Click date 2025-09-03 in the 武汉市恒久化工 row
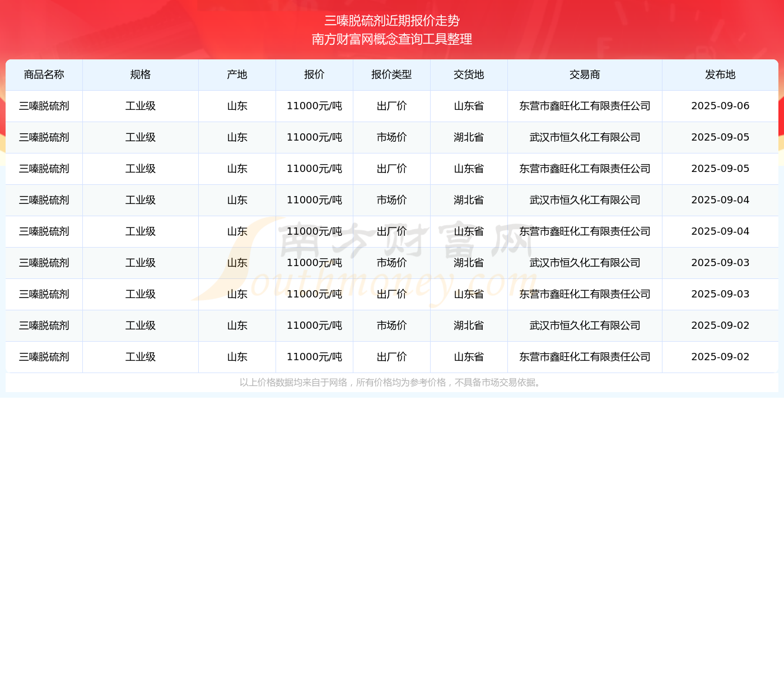The width and height of the screenshot is (784, 675). tap(721, 263)
